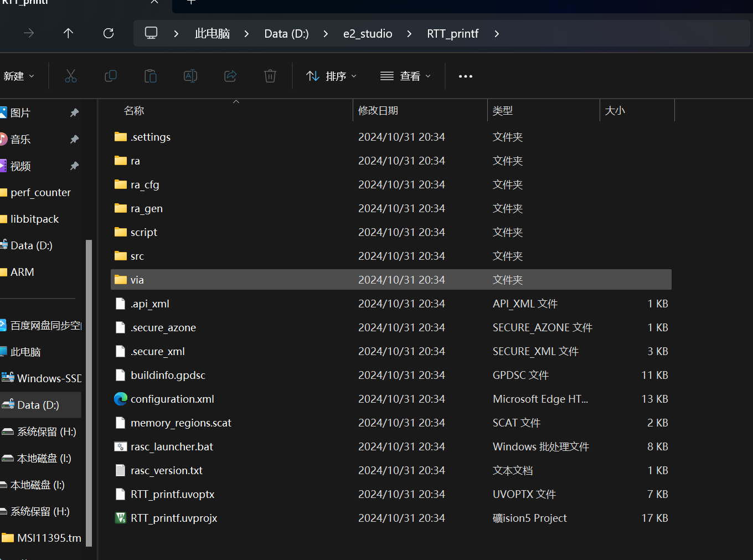
Task: Click the Paste clipboard icon
Action: (x=151, y=76)
